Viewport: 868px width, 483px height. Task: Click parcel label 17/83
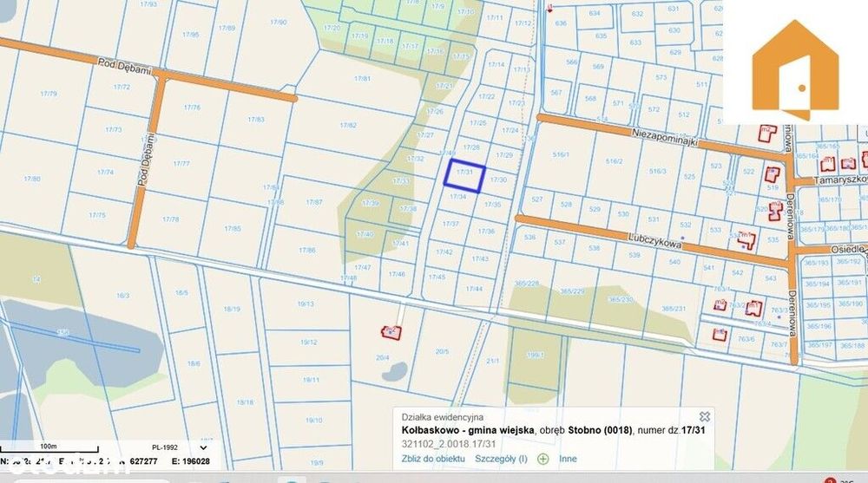[256, 119]
